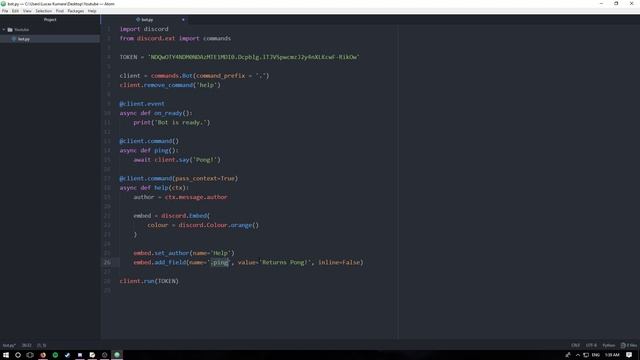The image size is (640, 360).
Task: Click the 'embed.set_author' line
Action: pos(184,253)
